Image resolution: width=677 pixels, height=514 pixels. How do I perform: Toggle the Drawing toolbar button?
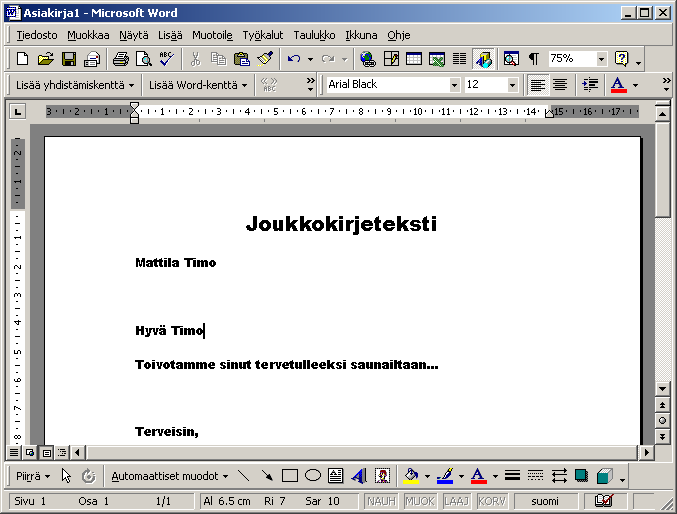(484, 59)
